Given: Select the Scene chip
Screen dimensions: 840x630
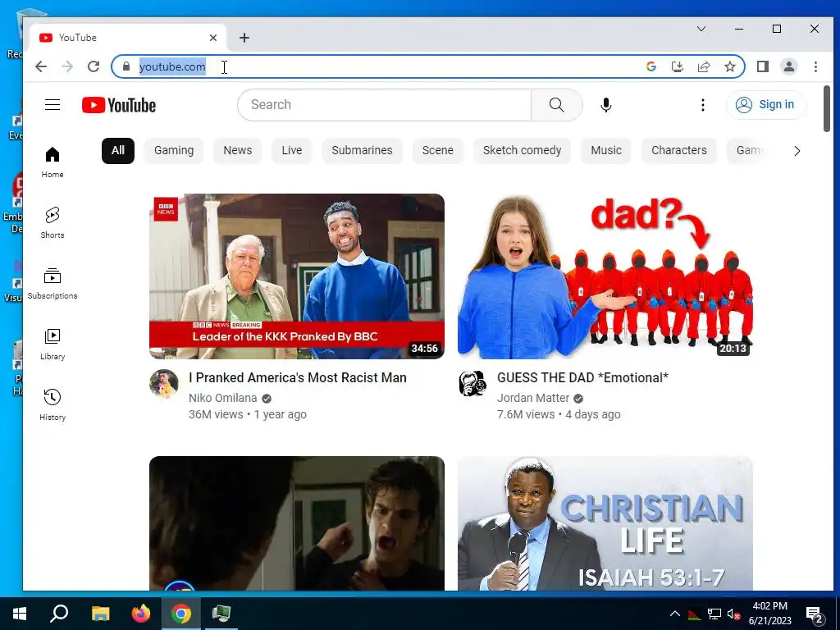Looking at the screenshot, I should point(438,151).
